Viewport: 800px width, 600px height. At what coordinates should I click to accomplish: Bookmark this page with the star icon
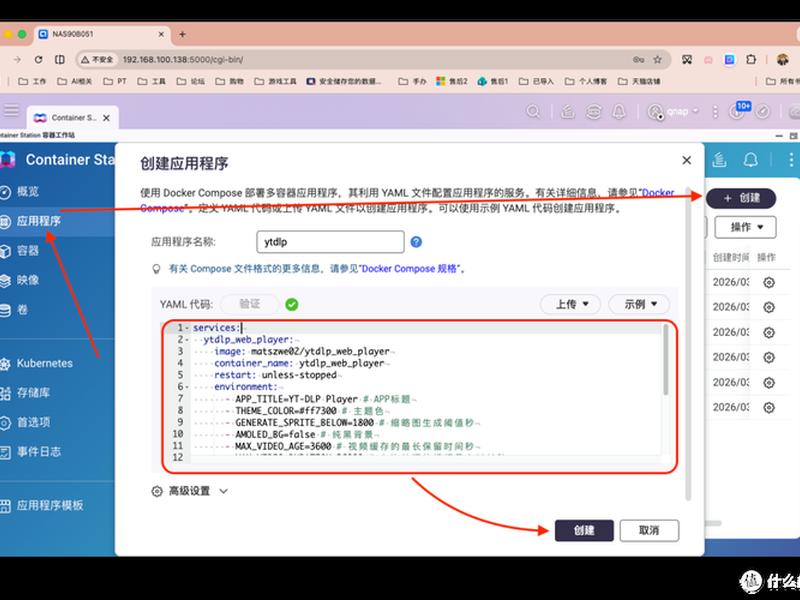tap(658, 60)
